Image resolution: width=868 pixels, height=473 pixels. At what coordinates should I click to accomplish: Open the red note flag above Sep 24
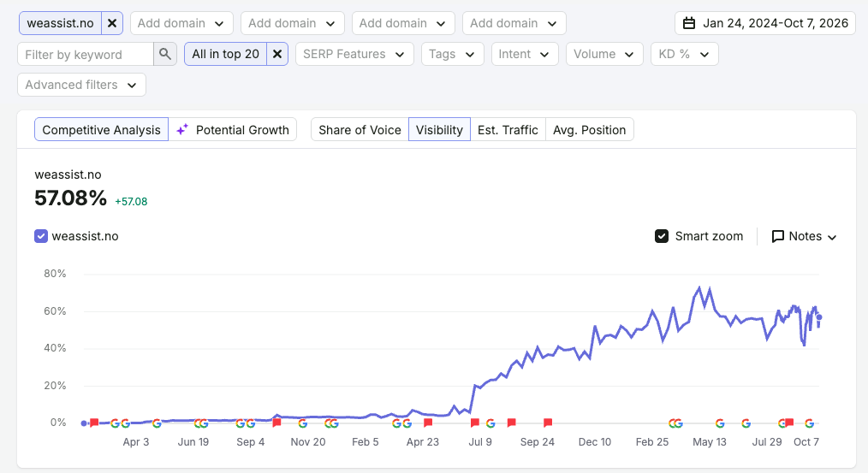[x=548, y=423]
